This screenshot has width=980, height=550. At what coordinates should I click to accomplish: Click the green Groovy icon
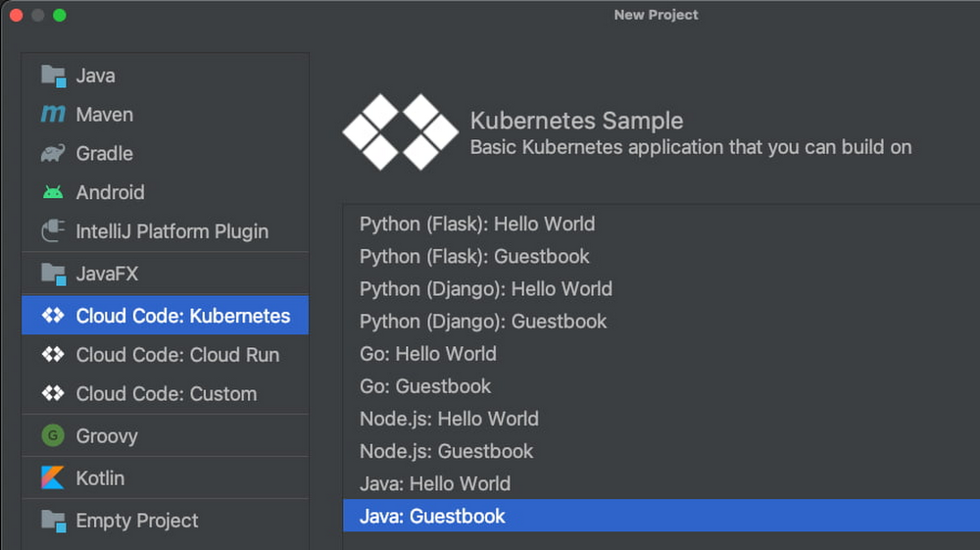53,435
